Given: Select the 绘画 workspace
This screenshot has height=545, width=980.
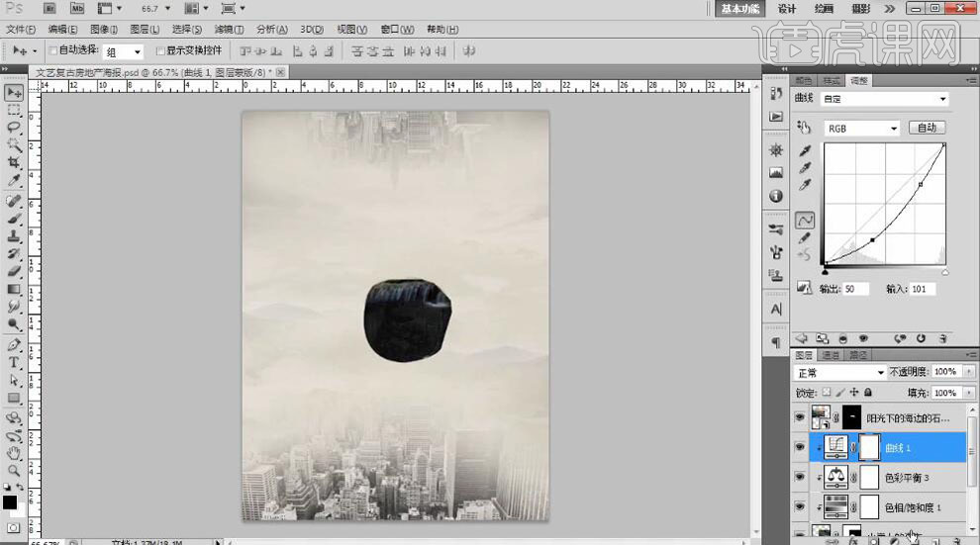Looking at the screenshot, I should 824,9.
